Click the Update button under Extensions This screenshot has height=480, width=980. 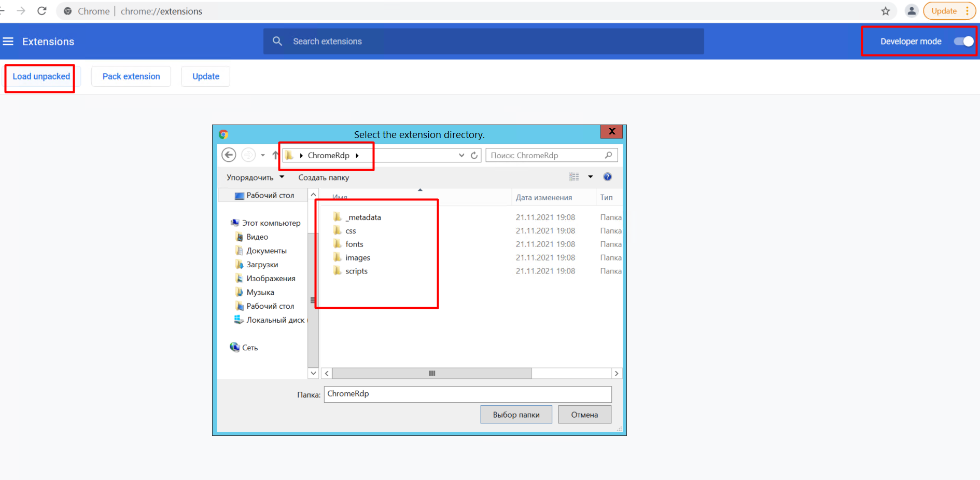click(206, 76)
